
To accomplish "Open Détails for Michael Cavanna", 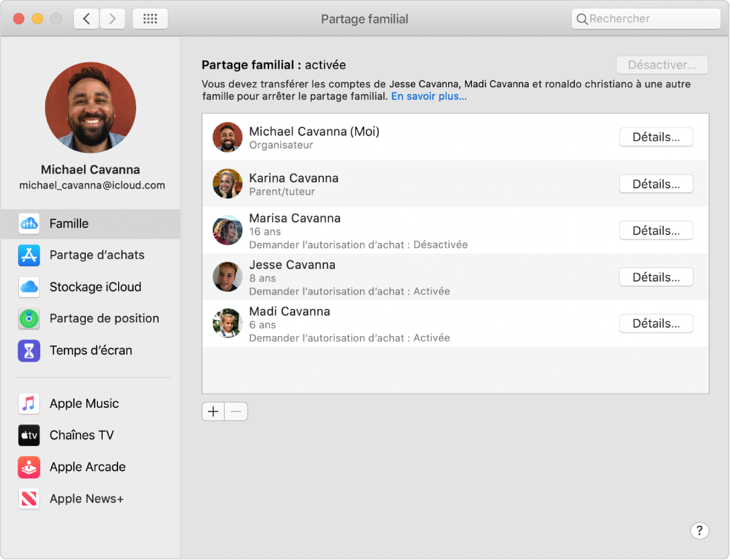I will [656, 137].
